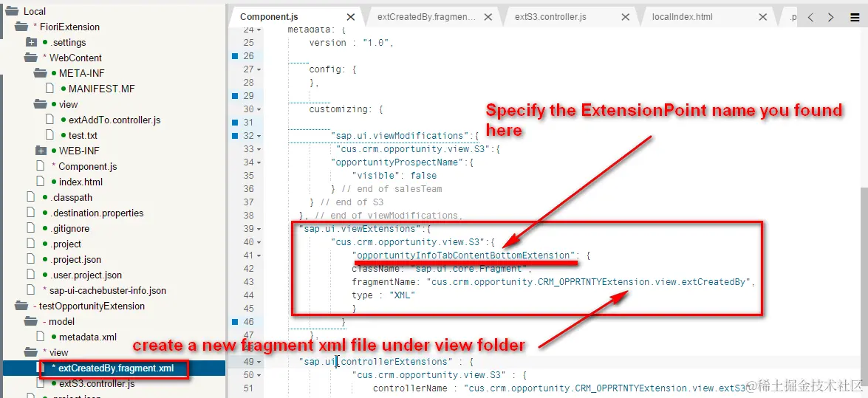Viewport: 868px width, 398px height.
Task: Click the "visible": false code line
Action: coord(394,176)
